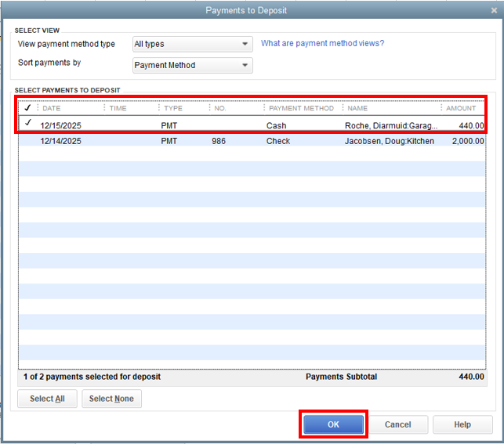Viewport: 504px width, 444px height.
Task: Select the date 12/14/2025 cell
Action: pos(61,141)
